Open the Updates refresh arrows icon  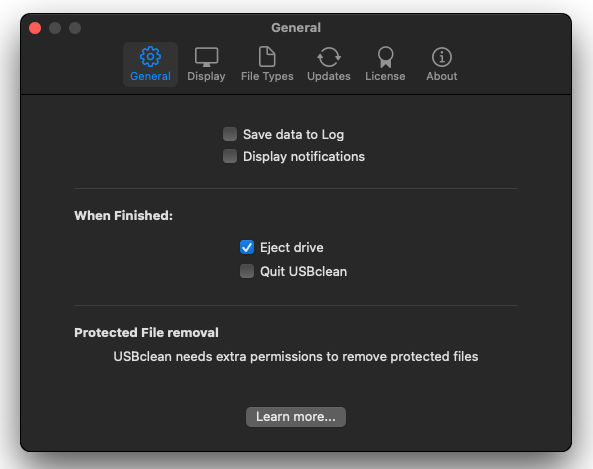click(x=329, y=57)
